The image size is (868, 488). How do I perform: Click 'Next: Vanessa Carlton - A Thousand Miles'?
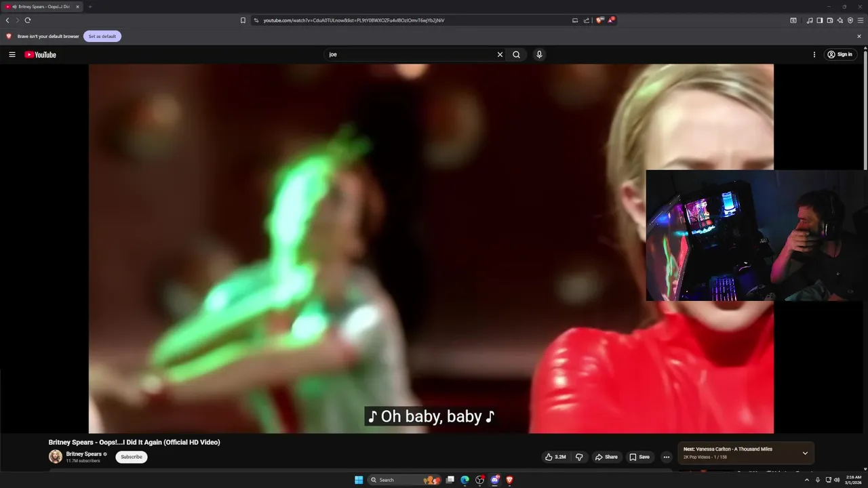tap(728, 449)
